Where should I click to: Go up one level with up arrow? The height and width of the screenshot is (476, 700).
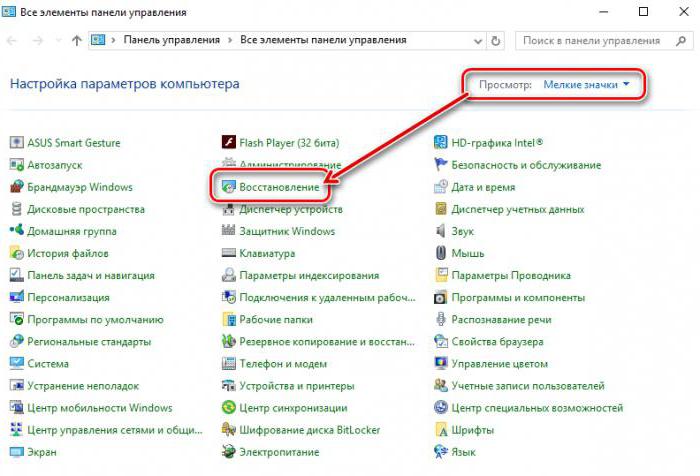pyautogui.click(x=77, y=41)
